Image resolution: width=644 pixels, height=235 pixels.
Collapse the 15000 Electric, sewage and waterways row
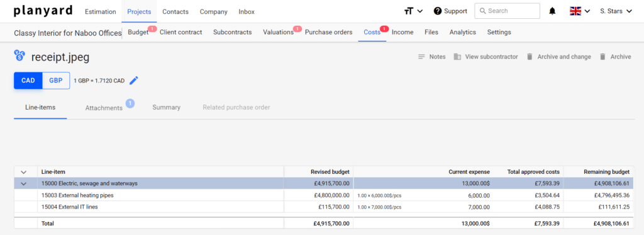point(23,183)
